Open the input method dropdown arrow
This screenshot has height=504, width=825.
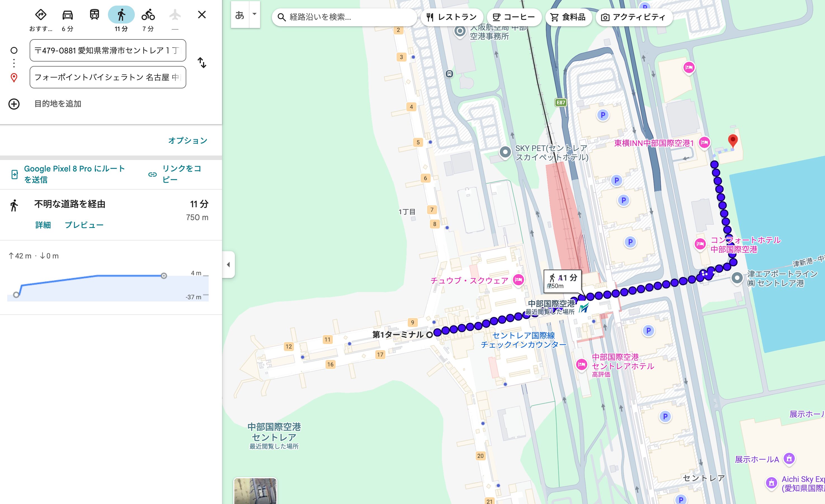[x=254, y=14]
